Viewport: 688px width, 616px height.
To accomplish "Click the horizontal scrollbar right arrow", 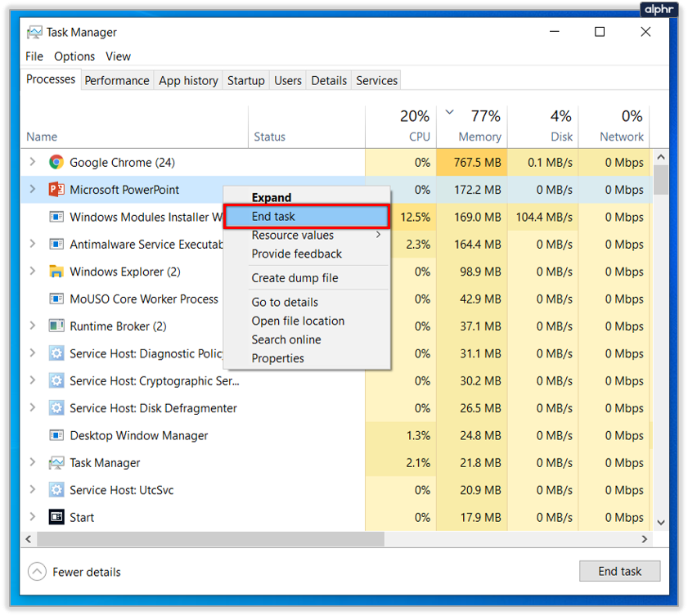I will [x=645, y=539].
